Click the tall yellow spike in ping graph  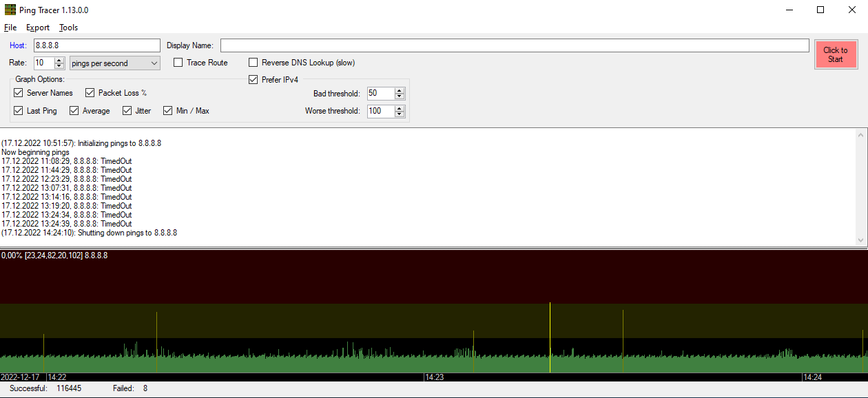pos(550,337)
